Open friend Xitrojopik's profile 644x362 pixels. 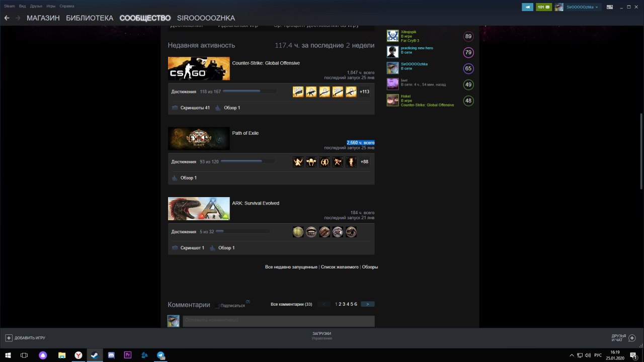408,32
